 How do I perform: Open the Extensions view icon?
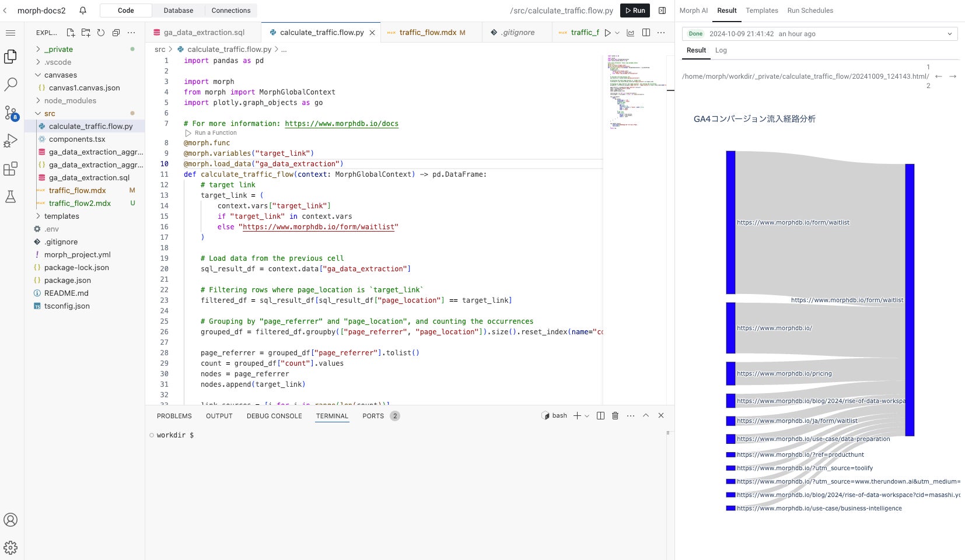[11, 169]
